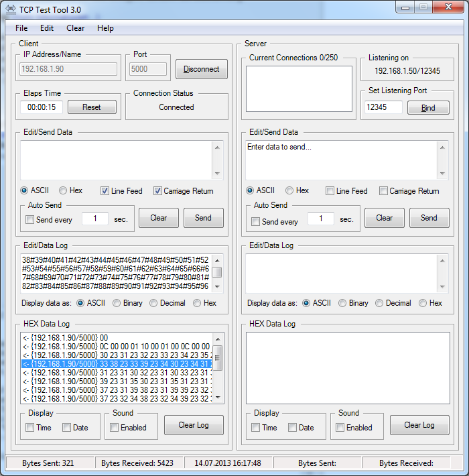Click the Client Edit/Send Data Clear button
469x476 pixels.
[x=159, y=218]
